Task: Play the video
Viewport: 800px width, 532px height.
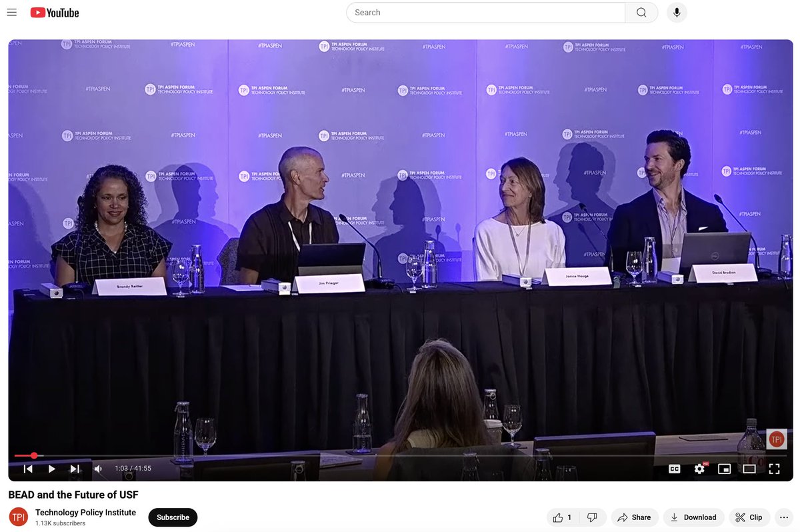Action: [x=51, y=469]
